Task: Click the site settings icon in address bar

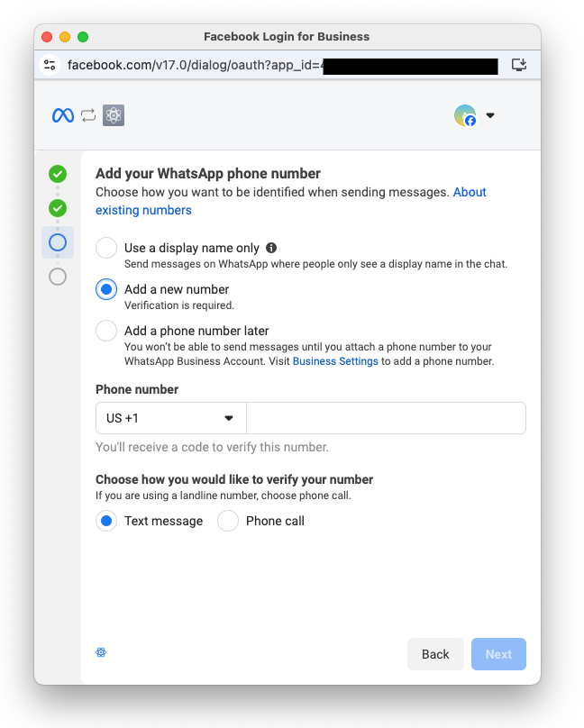Action: [x=50, y=65]
